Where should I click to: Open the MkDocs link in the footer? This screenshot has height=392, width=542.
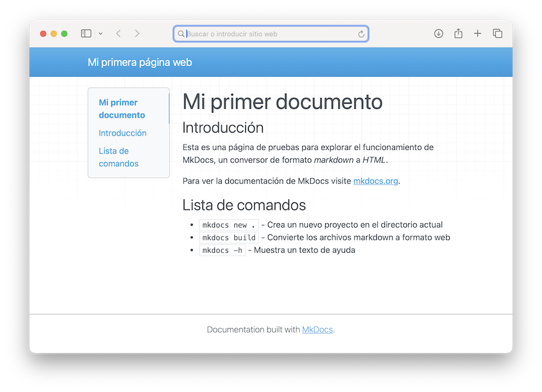(317, 329)
